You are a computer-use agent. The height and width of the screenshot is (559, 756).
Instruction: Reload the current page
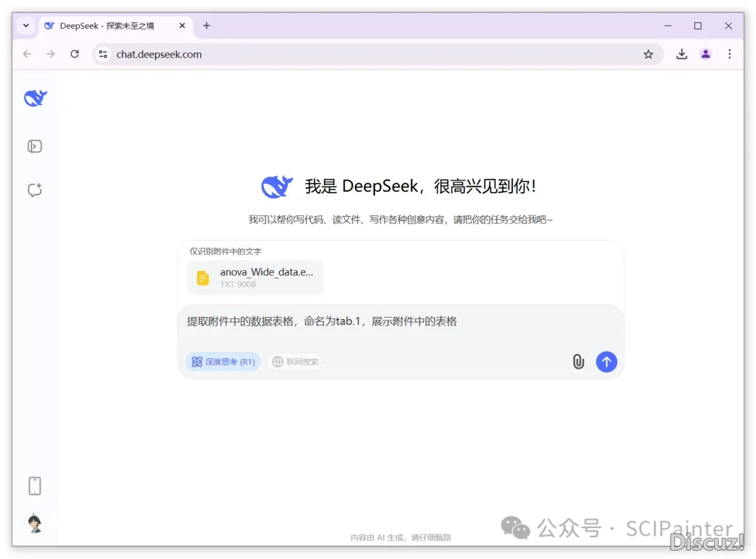pos(75,54)
